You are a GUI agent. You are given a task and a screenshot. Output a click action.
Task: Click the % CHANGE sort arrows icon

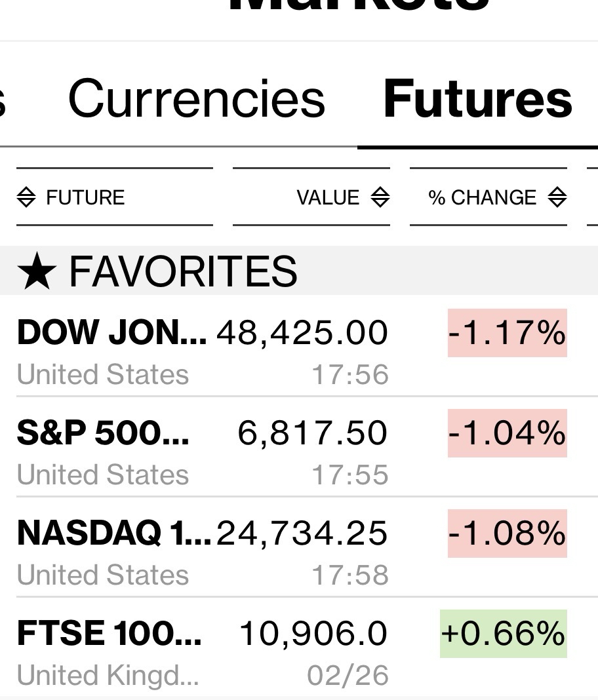(x=557, y=197)
